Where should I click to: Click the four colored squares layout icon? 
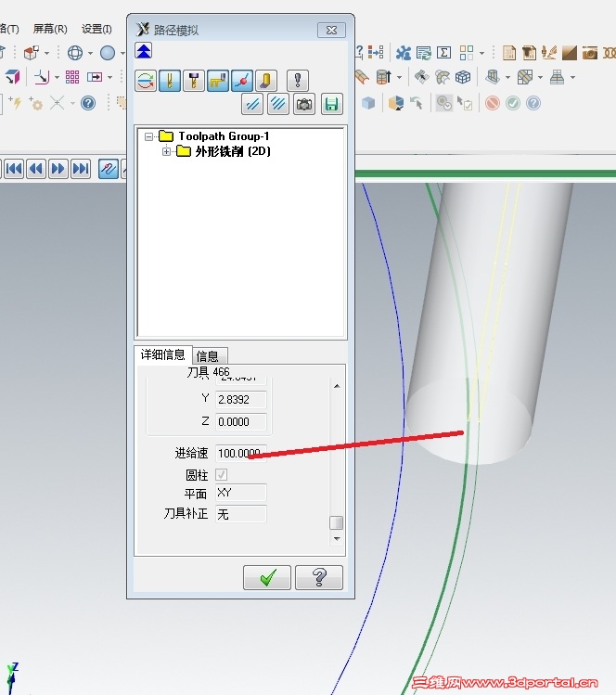click(x=467, y=53)
